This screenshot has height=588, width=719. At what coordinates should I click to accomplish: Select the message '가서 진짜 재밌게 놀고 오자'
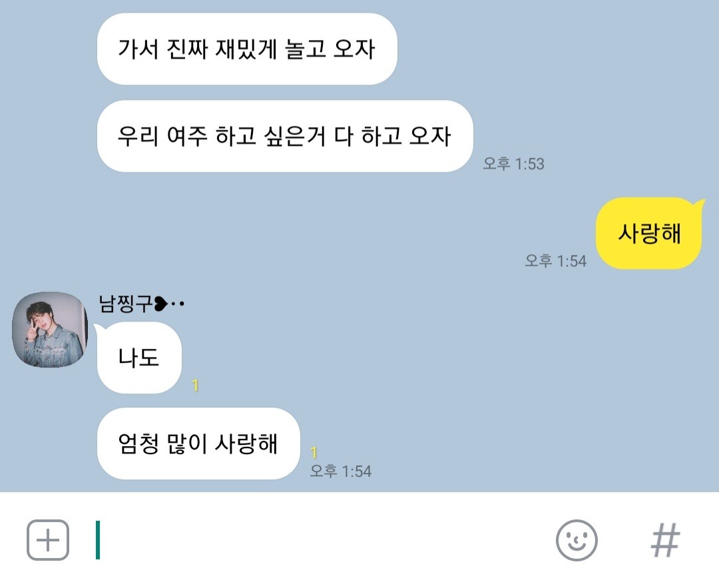click(x=247, y=49)
